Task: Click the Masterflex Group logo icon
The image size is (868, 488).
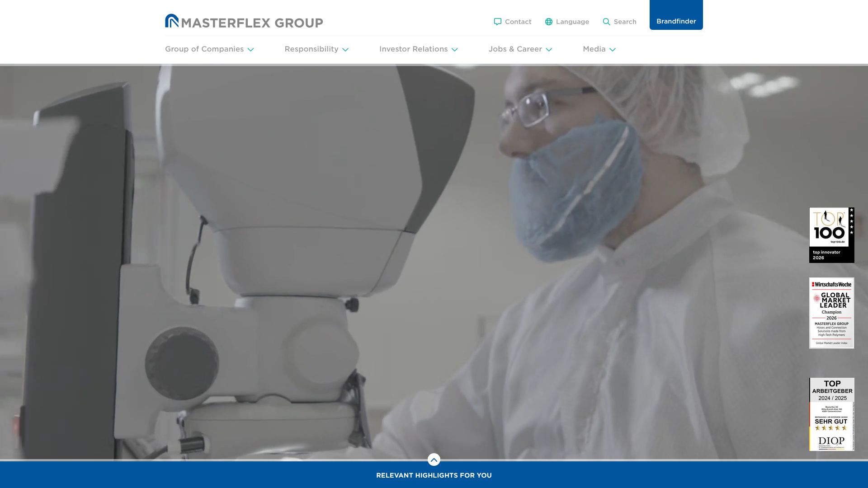Action: 172,21
